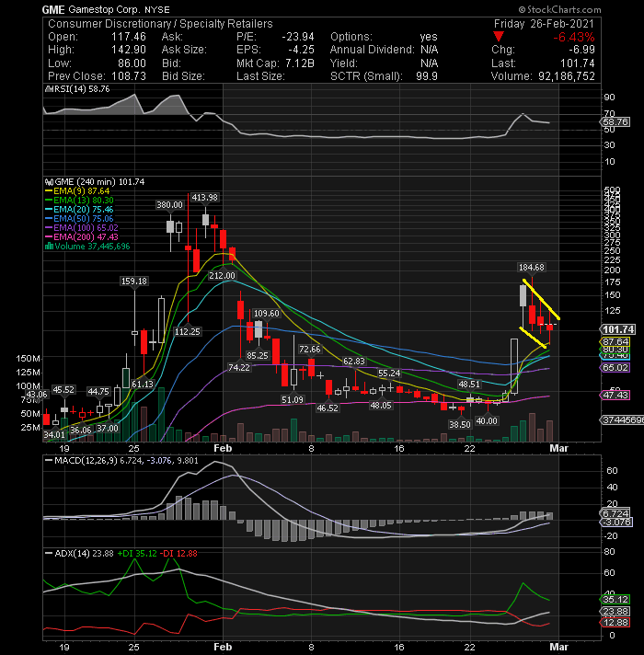Screen dimensions: 644x655
Task: Click the red down-triangle change indicator
Action: point(499,37)
